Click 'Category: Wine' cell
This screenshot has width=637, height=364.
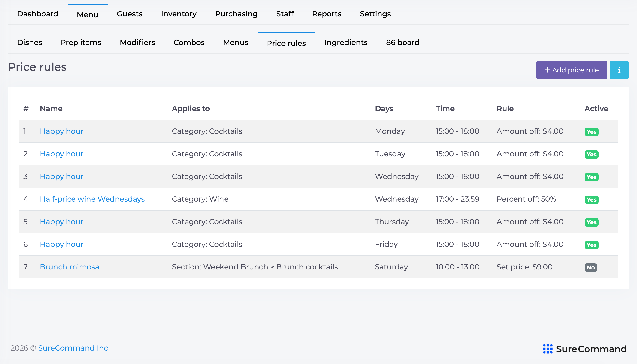pyautogui.click(x=200, y=199)
